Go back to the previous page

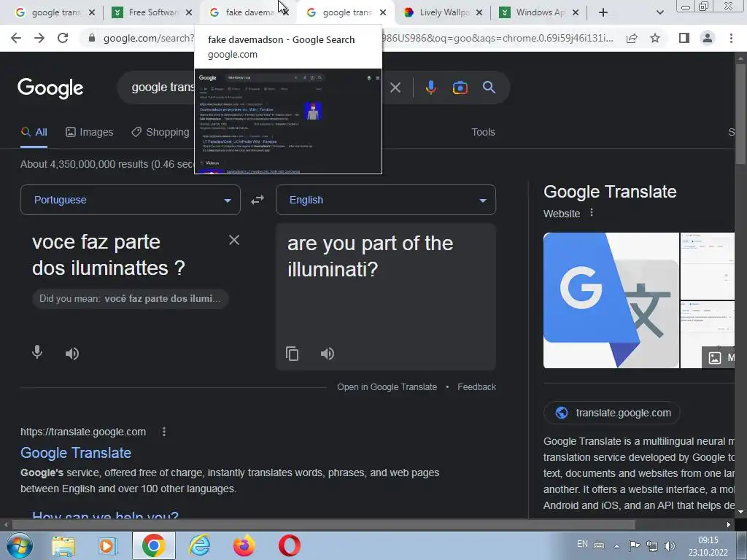pyautogui.click(x=16, y=38)
